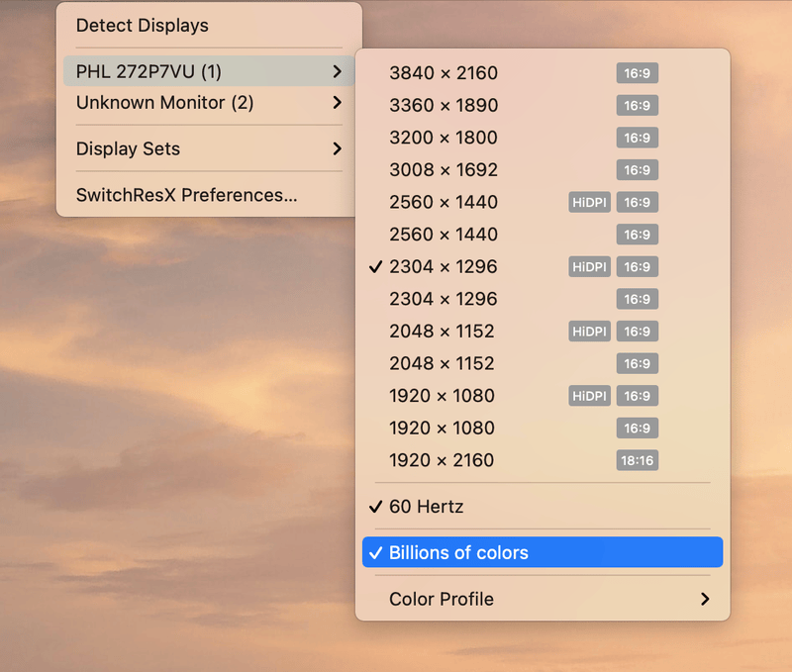Click the checkmark next to 2304 × 1296

tap(375, 267)
